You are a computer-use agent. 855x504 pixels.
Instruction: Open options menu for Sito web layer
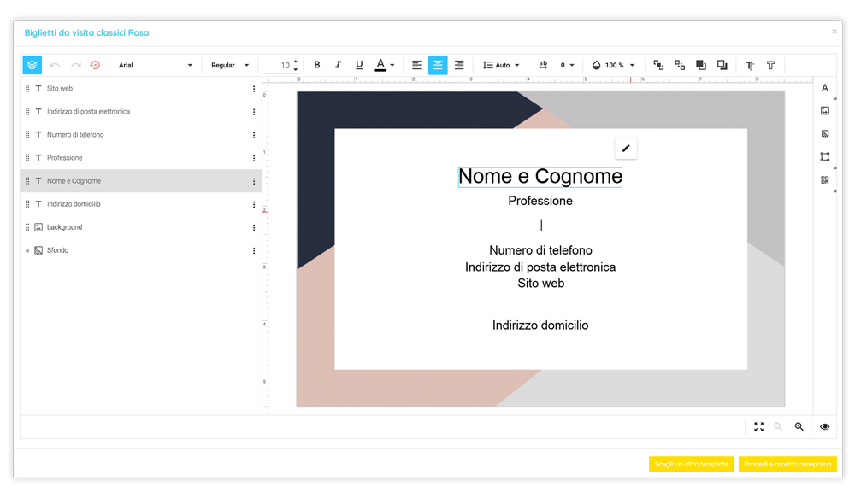pyautogui.click(x=254, y=89)
